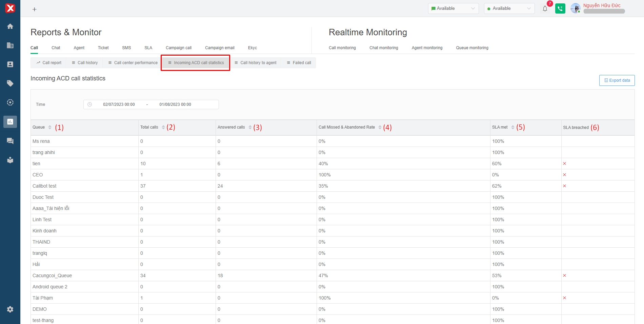Expand the second Available status dropdown
The width and height of the screenshot is (644, 324).
click(x=509, y=8)
